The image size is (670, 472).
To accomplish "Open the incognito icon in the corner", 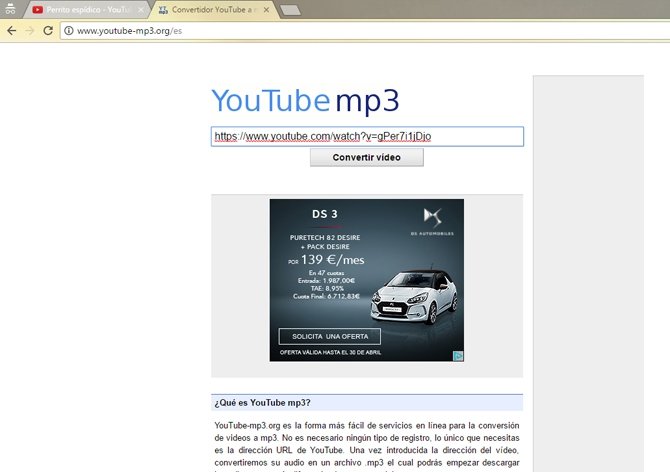I will [10, 8].
